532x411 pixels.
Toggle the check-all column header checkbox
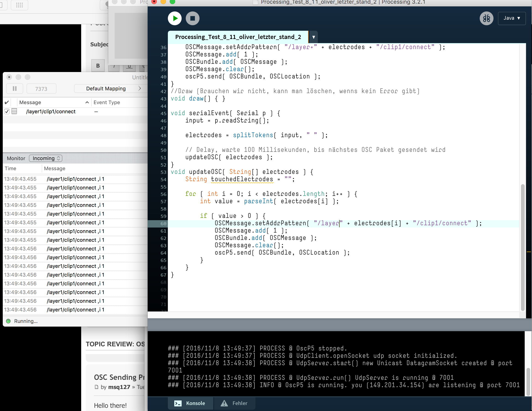click(x=7, y=102)
